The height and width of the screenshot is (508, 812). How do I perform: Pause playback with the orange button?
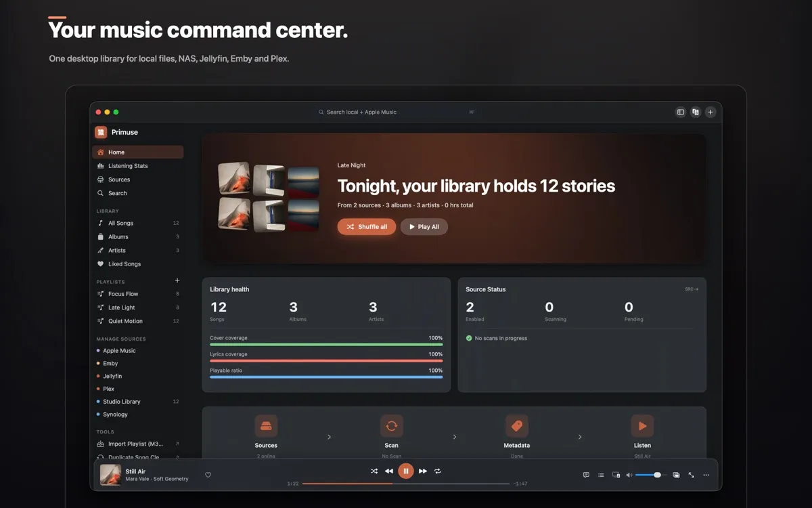pyautogui.click(x=406, y=471)
